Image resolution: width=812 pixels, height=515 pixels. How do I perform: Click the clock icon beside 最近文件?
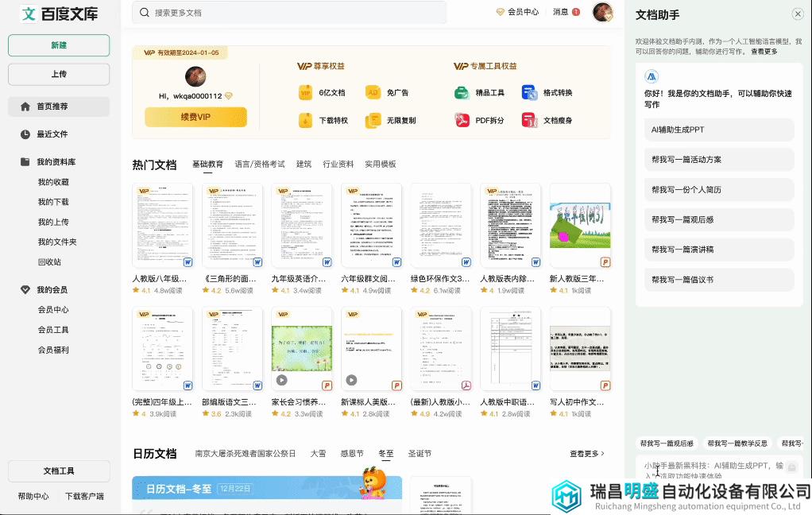click(x=25, y=134)
